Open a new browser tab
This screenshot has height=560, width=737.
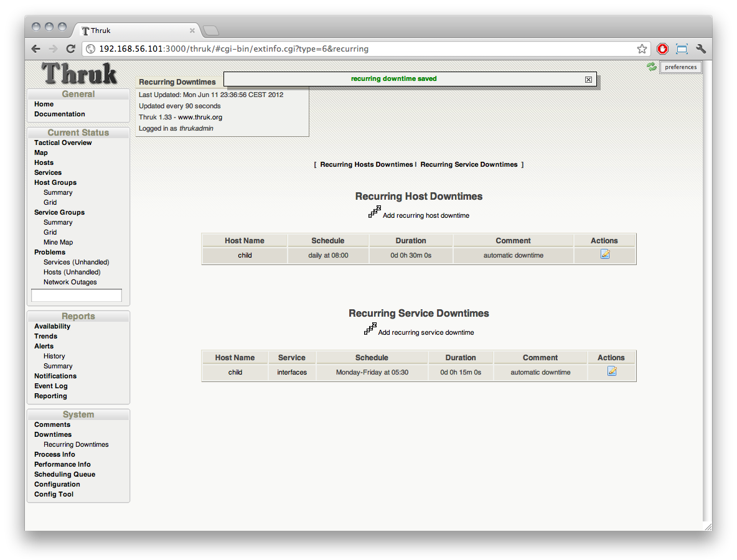click(x=211, y=30)
